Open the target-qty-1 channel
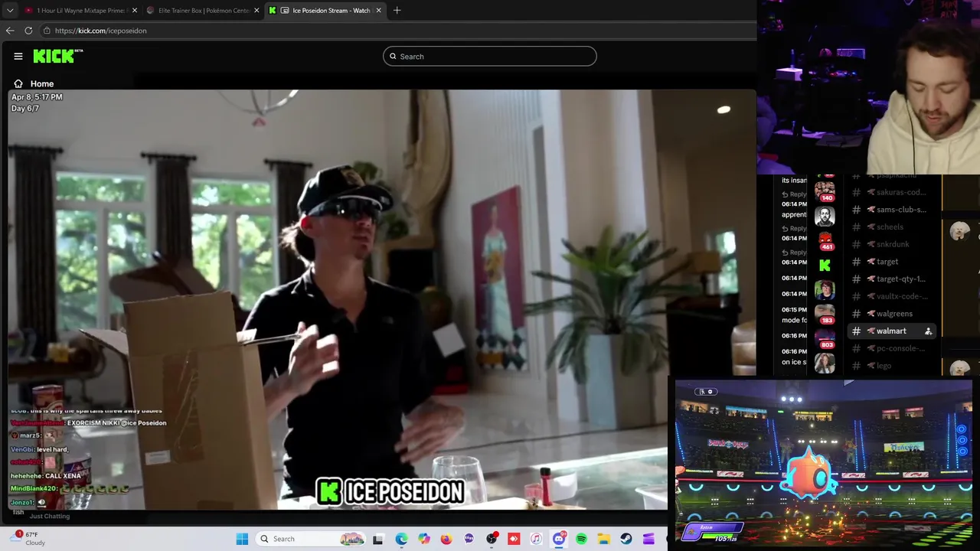The image size is (980, 551). pyautogui.click(x=893, y=279)
